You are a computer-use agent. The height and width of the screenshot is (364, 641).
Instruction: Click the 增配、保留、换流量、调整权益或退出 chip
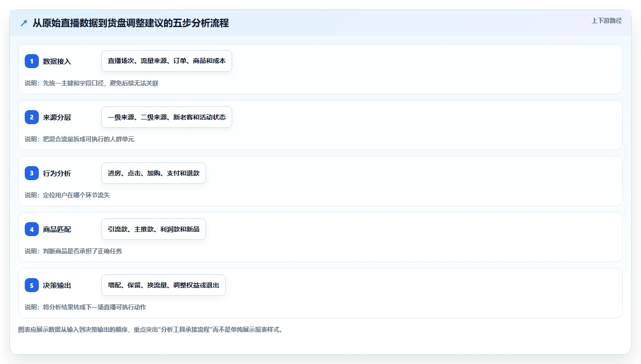[x=164, y=285]
